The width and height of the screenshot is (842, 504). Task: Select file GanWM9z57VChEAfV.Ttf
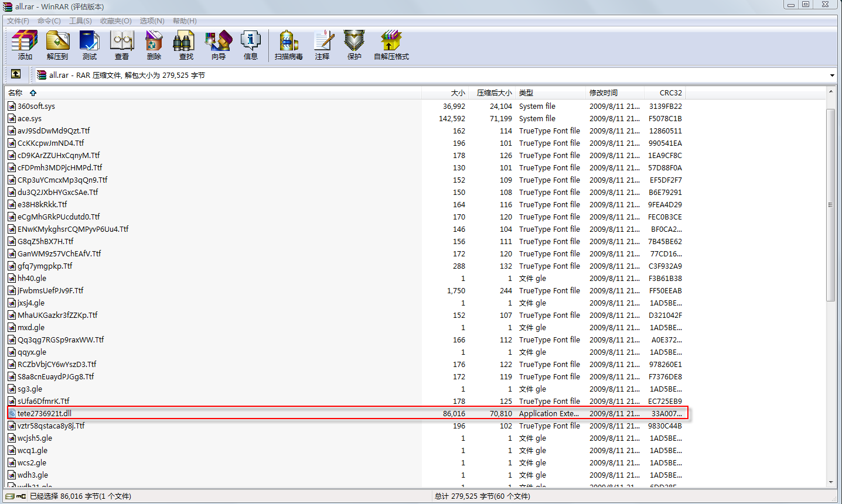coord(59,253)
